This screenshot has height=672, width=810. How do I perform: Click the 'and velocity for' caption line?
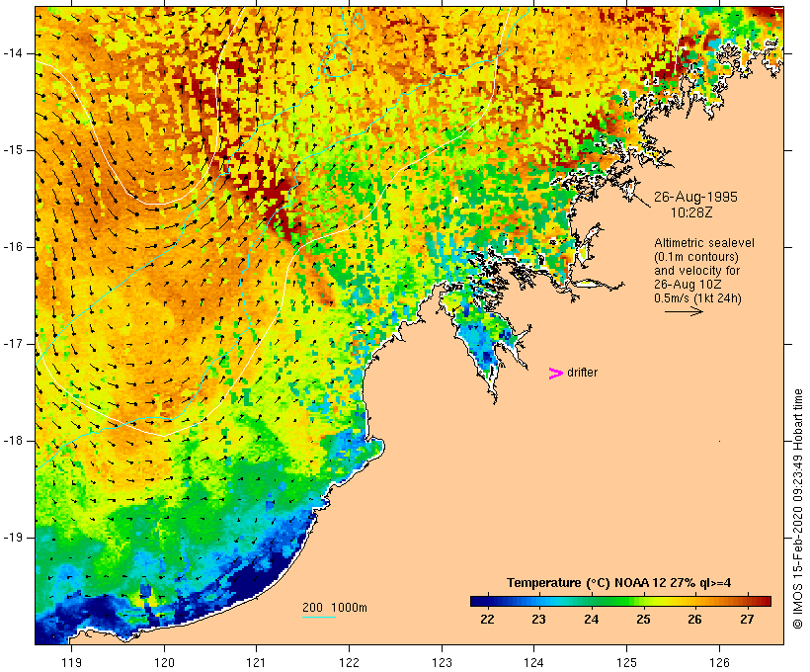[696, 271]
